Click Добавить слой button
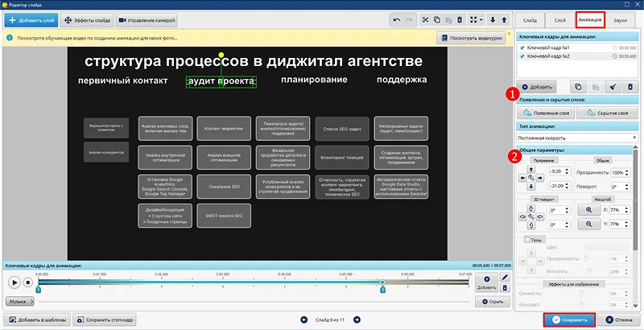Screen dimensions: 644x330 pyautogui.click(x=31, y=20)
